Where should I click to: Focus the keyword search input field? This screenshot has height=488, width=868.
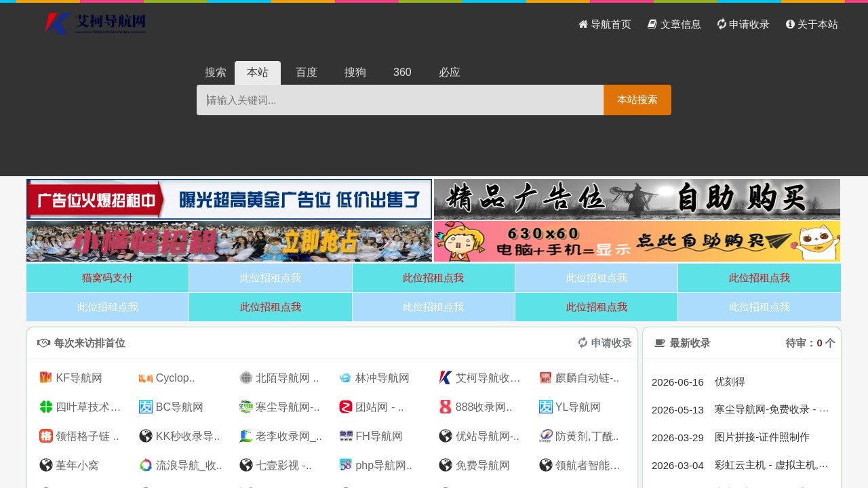[400, 100]
